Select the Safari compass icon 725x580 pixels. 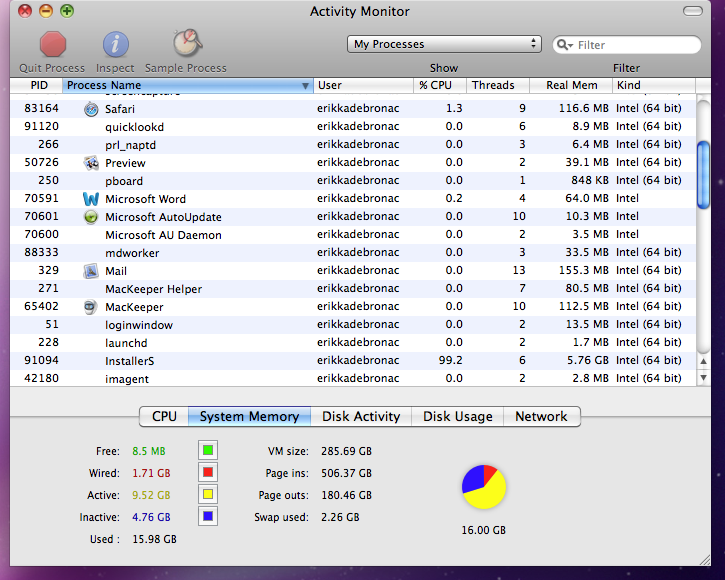click(x=91, y=109)
